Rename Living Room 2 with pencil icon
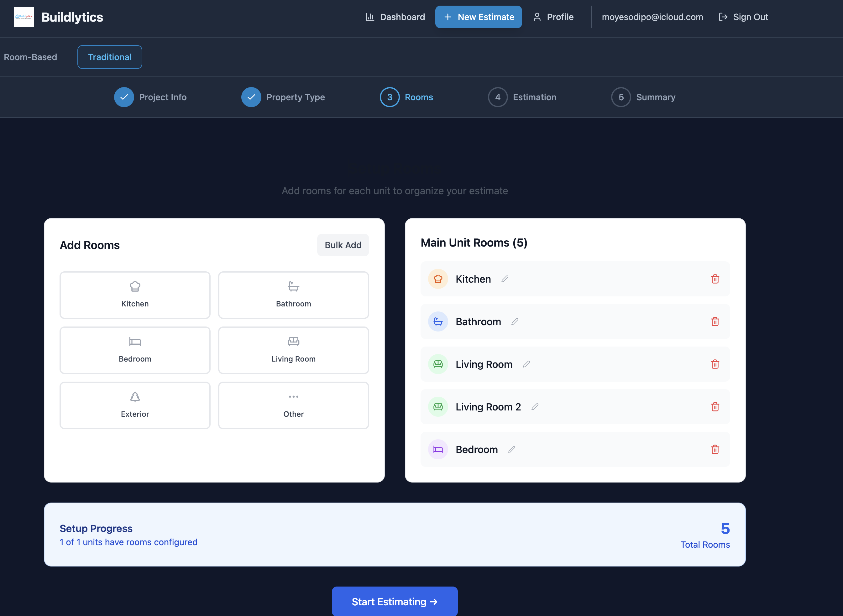843x616 pixels. pyautogui.click(x=535, y=407)
